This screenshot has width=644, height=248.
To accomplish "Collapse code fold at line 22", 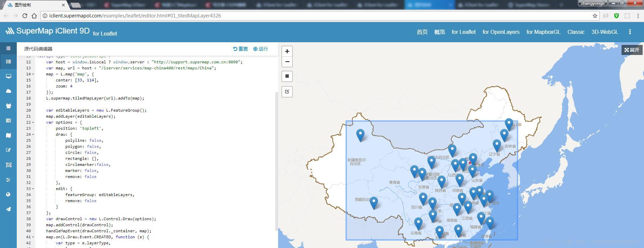I will (33, 122).
